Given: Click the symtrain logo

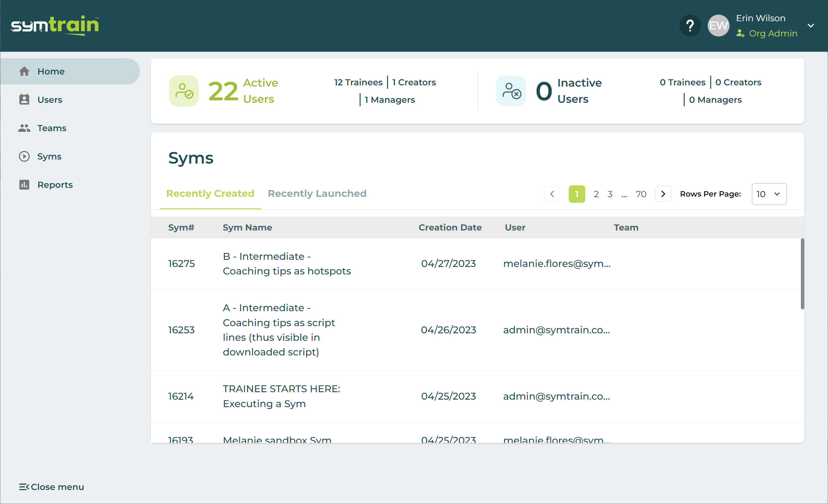Looking at the screenshot, I should tap(55, 25).
